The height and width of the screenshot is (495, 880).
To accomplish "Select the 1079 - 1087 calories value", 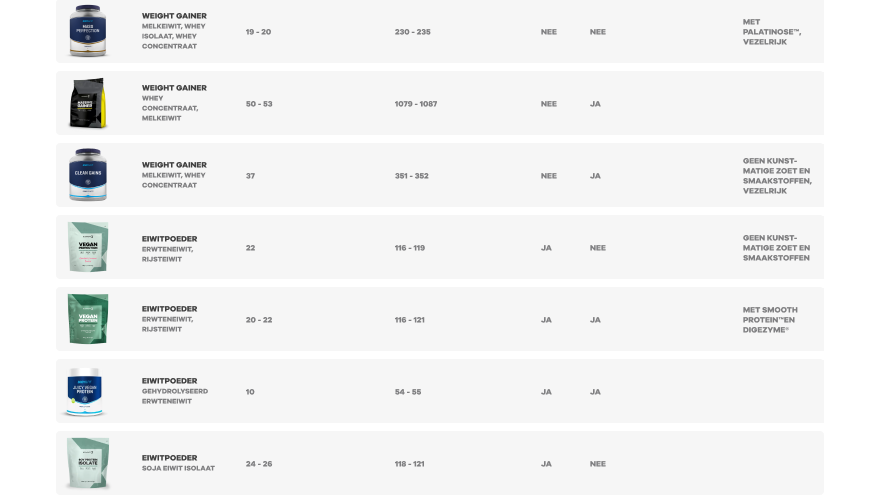I will pos(416,104).
